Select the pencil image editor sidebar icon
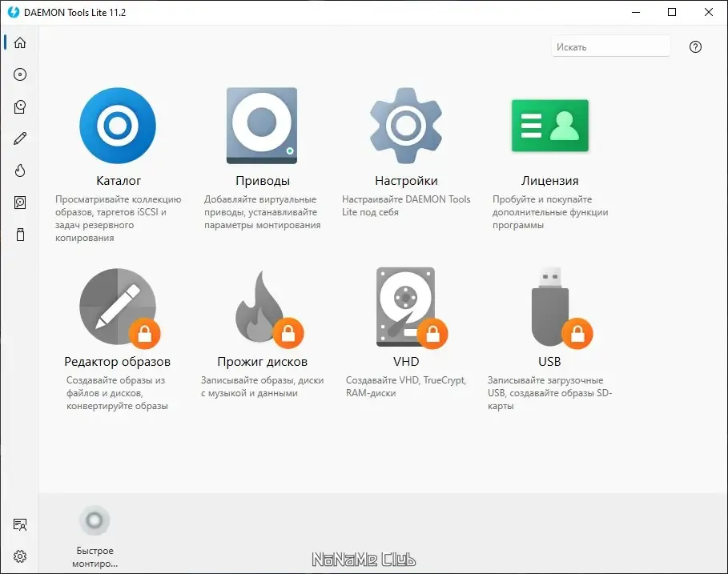 [x=20, y=138]
